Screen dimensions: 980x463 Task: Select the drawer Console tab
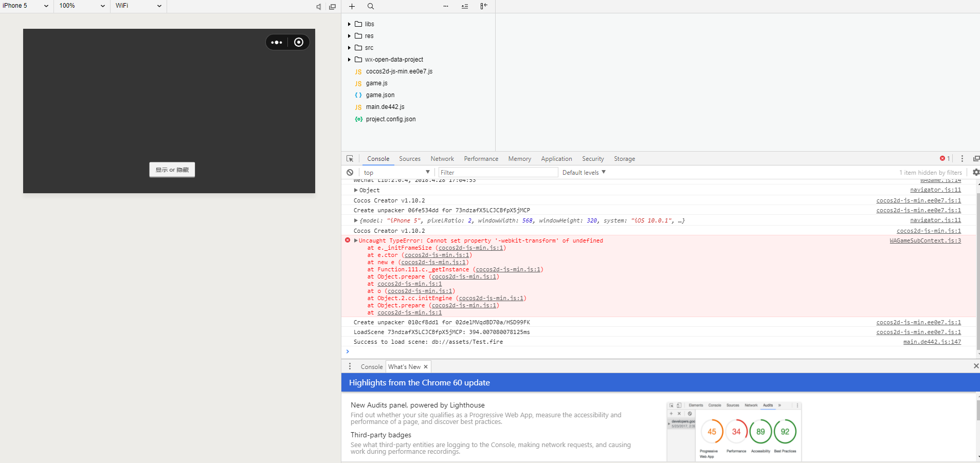[372, 367]
